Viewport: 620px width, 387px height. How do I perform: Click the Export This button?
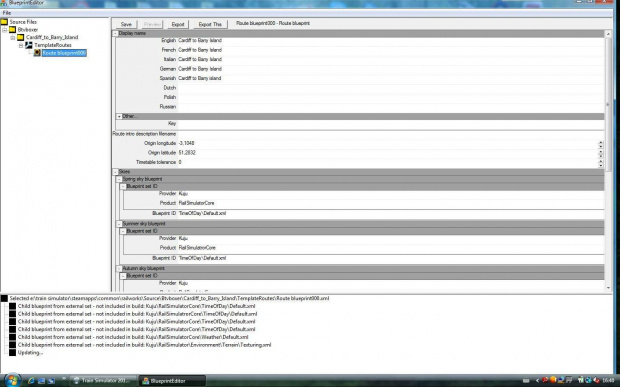pos(210,24)
